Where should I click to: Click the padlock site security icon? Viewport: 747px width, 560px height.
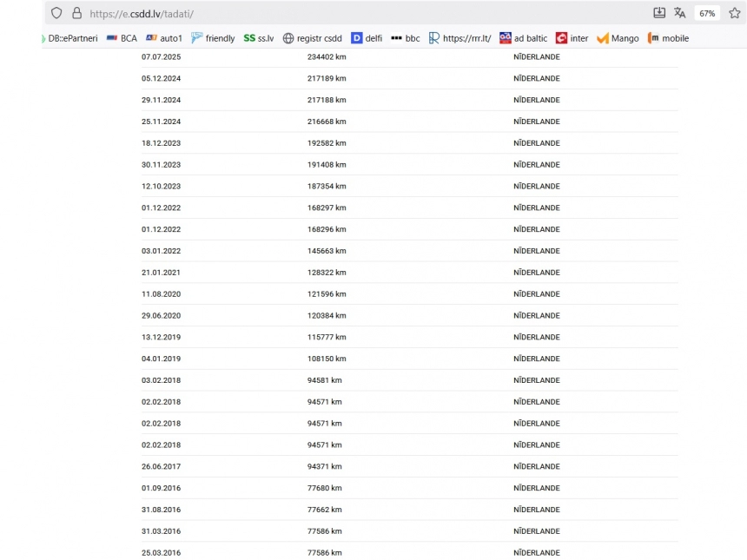(76, 13)
